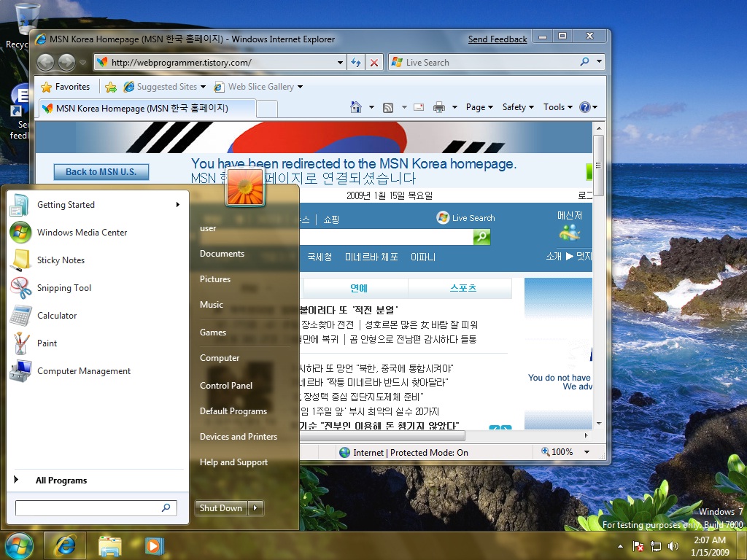Open the Favorites star button
The height and width of the screenshot is (560, 747).
[66, 87]
